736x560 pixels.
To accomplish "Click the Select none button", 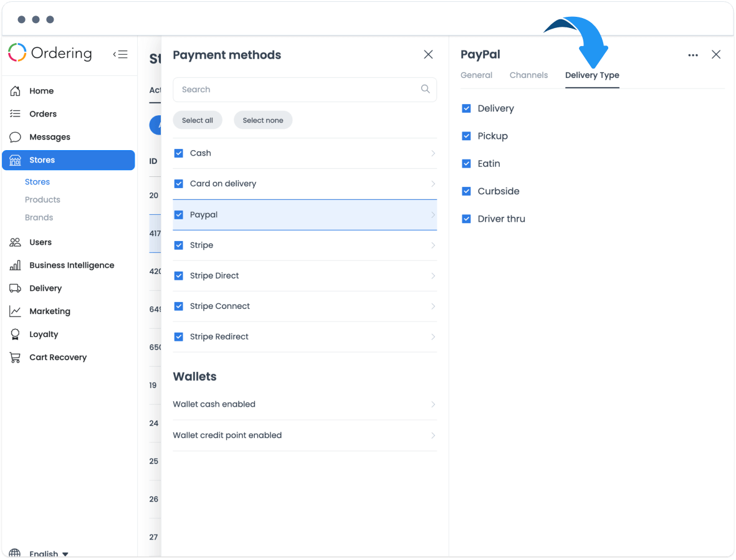I will pyautogui.click(x=263, y=121).
